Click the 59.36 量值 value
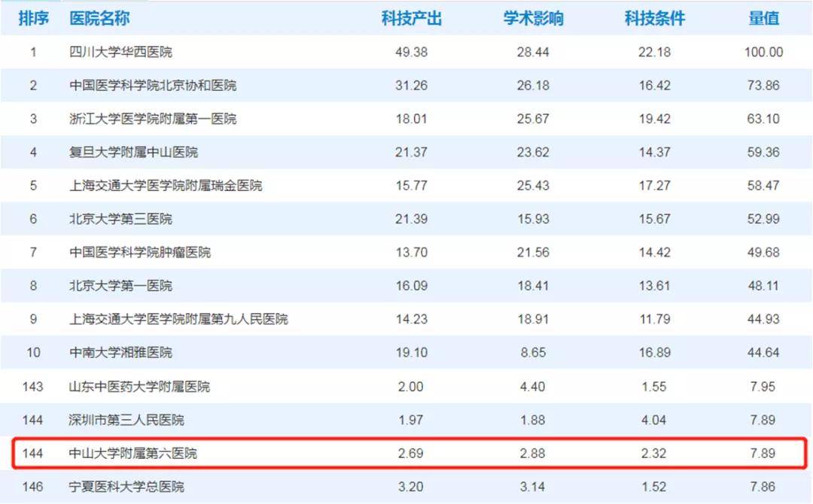 [x=764, y=152]
